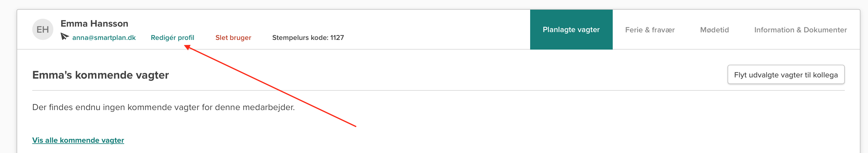Open the anna@smartplan.dk email link

click(x=104, y=37)
